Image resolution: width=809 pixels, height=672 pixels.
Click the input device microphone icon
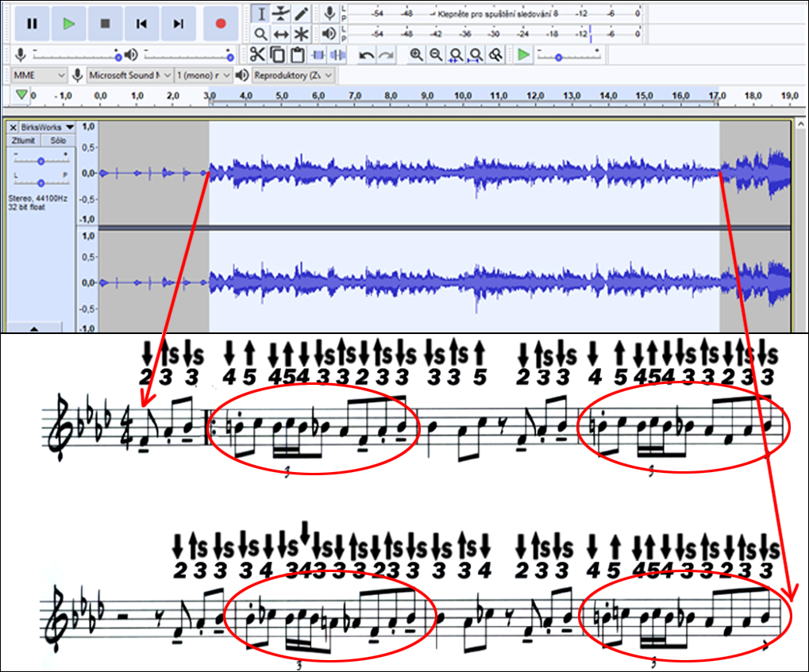tap(77, 75)
